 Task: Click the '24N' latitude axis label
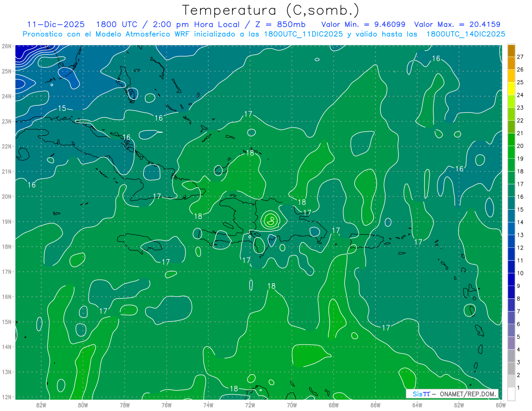[x=6, y=96]
